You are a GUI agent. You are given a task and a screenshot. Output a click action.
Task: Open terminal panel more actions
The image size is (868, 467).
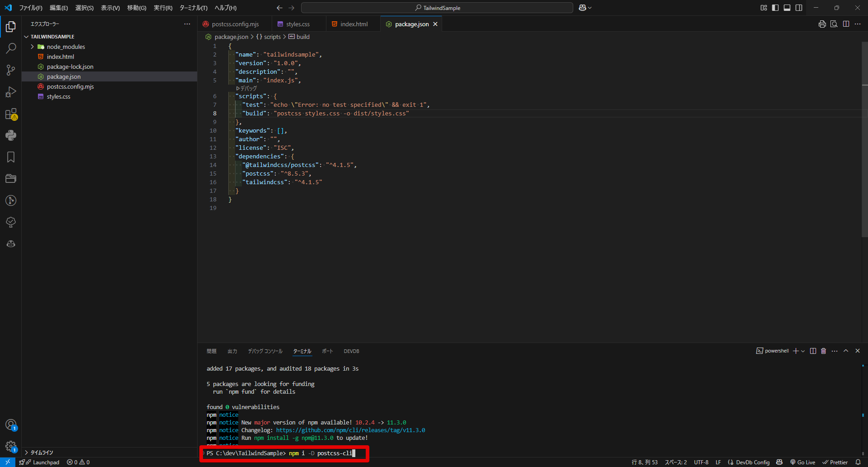pyautogui.click(x=835, y=351)
